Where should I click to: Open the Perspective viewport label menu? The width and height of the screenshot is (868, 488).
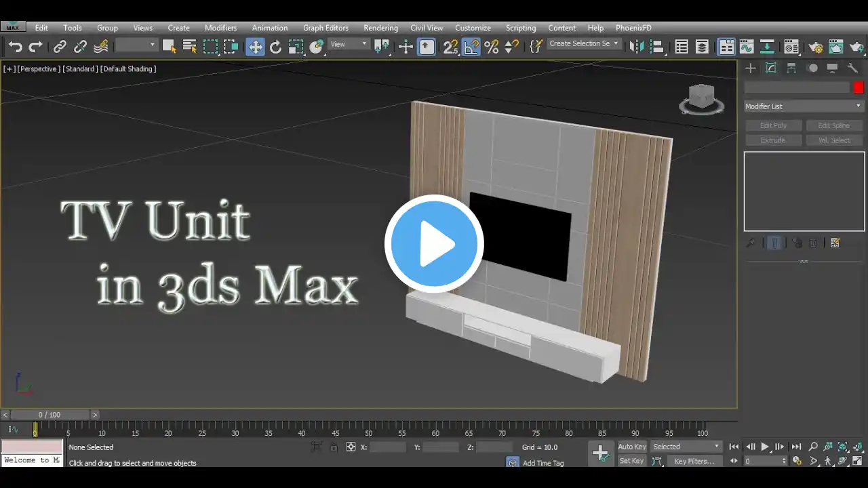click(39, 68)
